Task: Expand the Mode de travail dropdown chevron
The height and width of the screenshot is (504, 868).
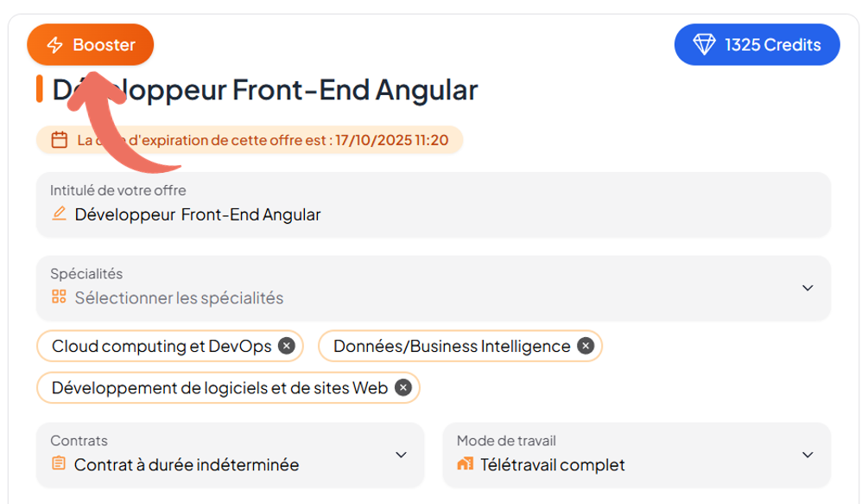Action: (808, 455)
